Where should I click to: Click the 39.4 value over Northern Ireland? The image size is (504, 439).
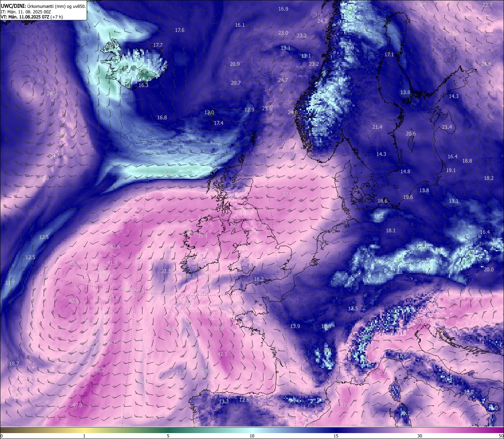[202, 236]
